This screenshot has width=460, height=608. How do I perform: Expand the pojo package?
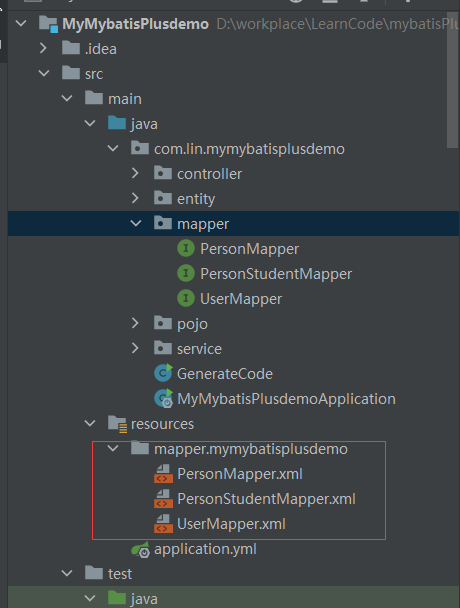pyautogui.click(x=135, y=323)
